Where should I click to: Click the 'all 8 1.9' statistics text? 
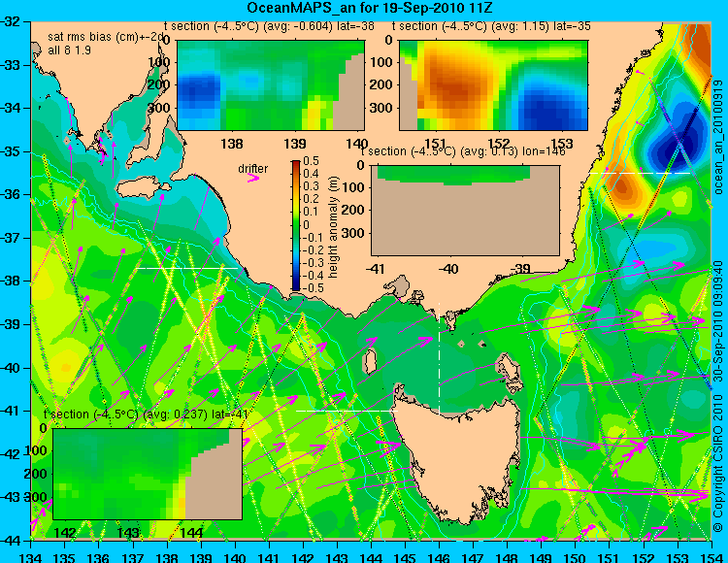click(x=69, y=50)
